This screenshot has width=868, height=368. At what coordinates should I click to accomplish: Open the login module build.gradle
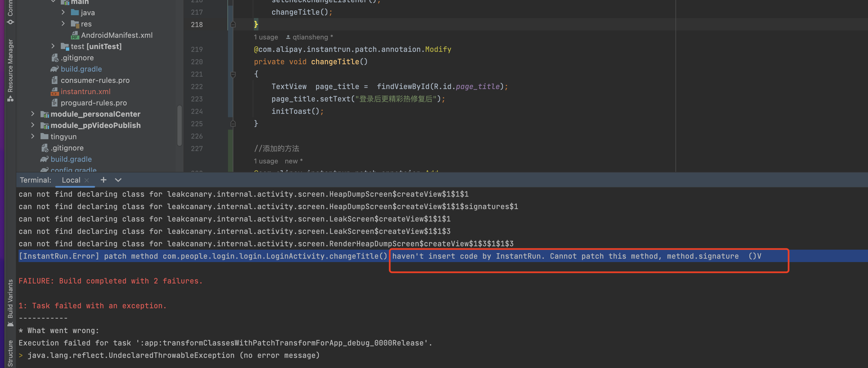pyautogui.click(x=81, y=69)
